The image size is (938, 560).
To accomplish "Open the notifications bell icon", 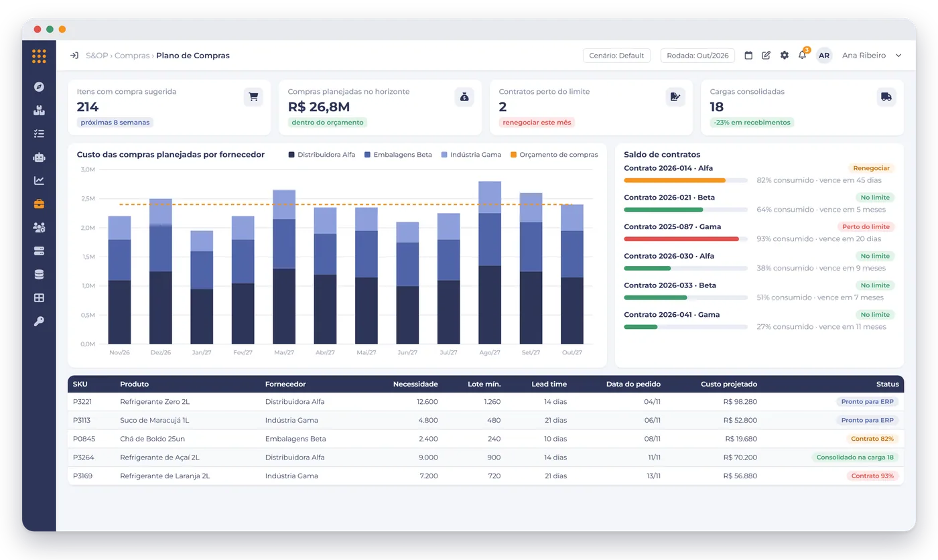I will click(802, 56).
